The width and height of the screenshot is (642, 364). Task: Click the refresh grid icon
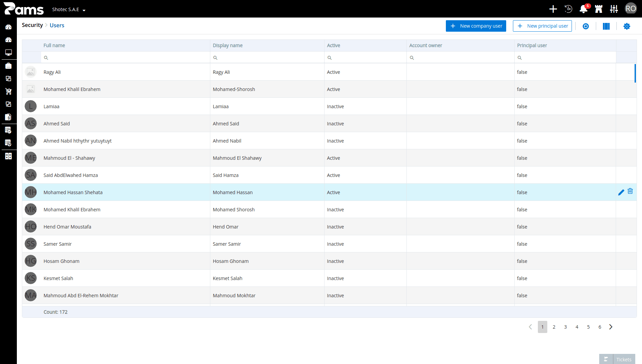(x=586, y=26)
